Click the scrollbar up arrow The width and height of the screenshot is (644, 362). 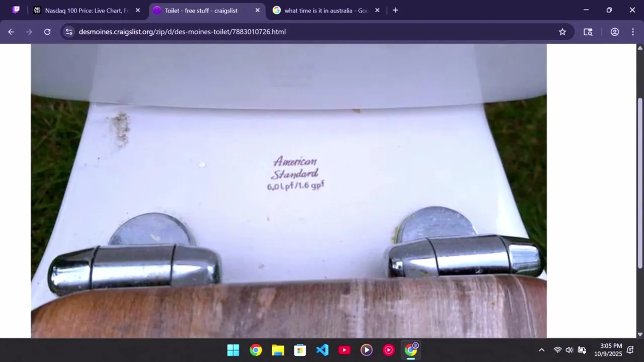coord(640,48)
